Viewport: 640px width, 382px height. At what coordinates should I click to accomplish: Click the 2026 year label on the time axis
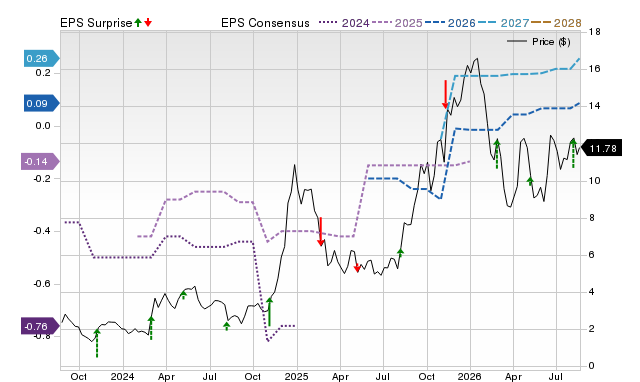pos(470,376)
